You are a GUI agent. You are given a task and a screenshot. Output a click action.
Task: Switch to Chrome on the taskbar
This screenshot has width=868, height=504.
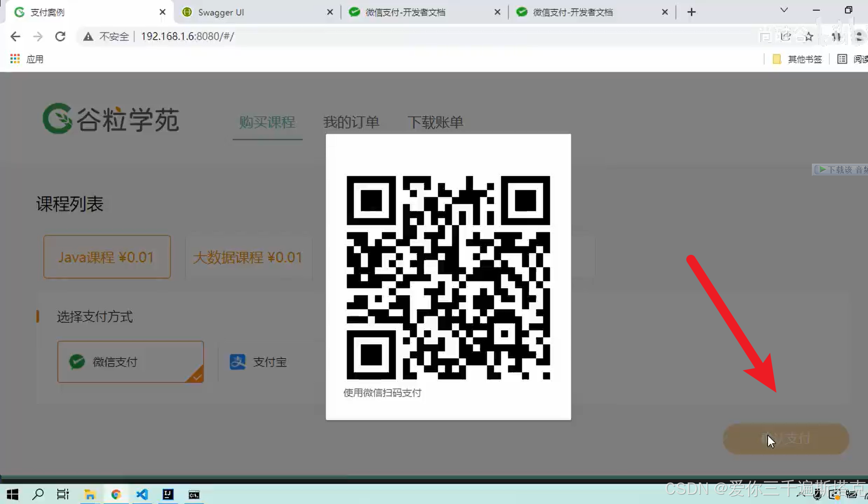(x=116, y=495)
